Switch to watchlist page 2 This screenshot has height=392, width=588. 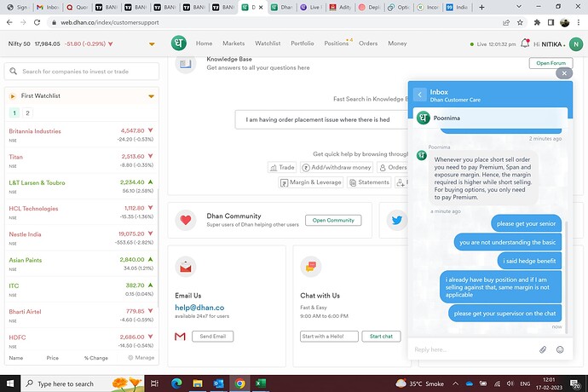point(27,112)
